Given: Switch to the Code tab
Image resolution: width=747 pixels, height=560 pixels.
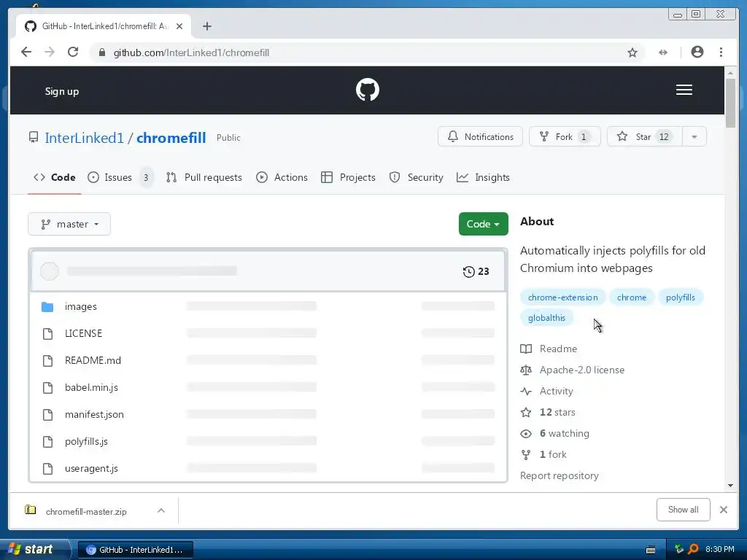Looking at the screenshot, I should 54,178.
